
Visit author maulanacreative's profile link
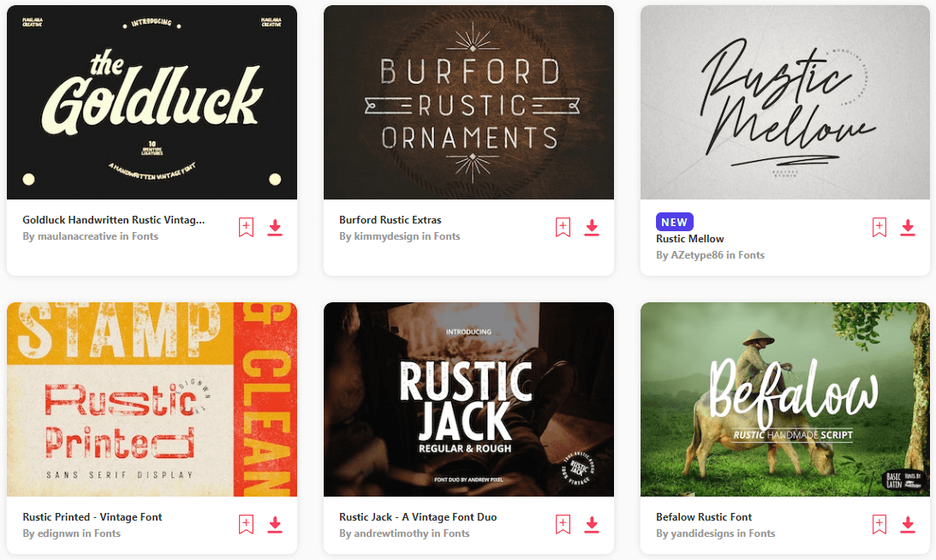click(77, 236)
